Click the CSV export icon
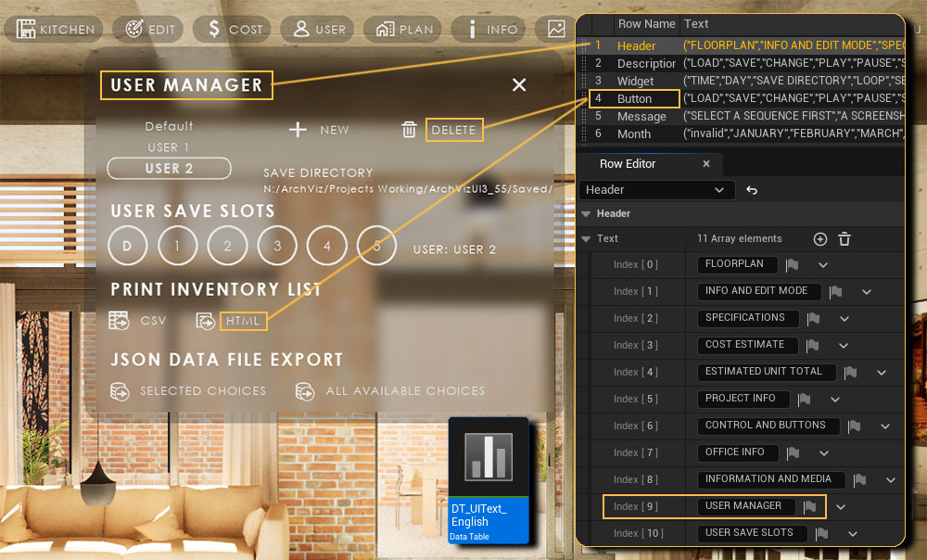 pos(119,321)
